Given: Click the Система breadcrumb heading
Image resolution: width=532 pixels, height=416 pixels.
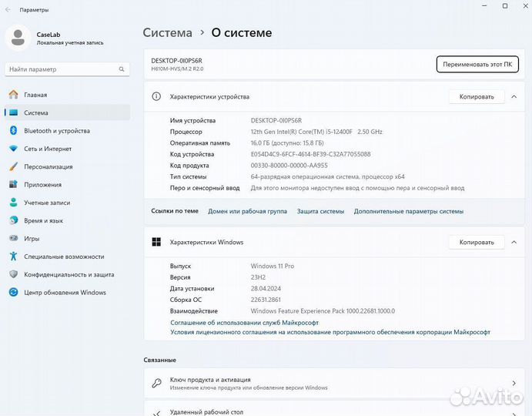Looking at the screenshot, I should pos(167,32).
